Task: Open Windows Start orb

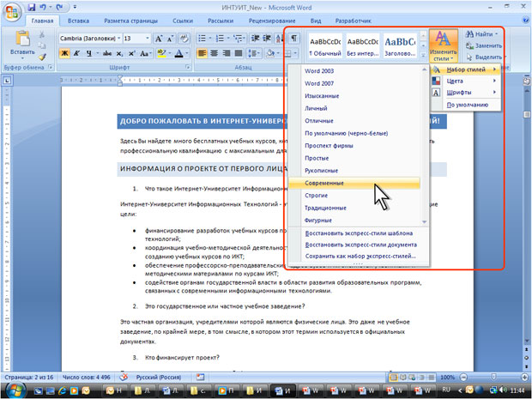Action: point(15,390)
